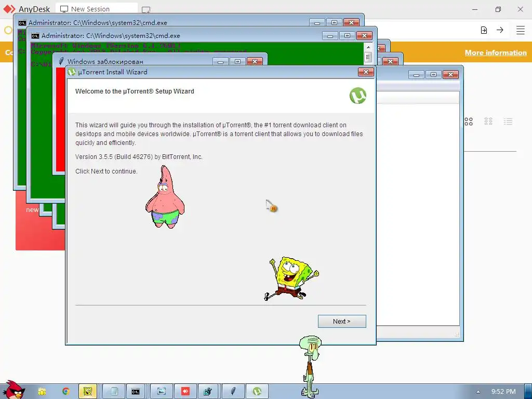Click the Show desktop button at taskbar end
The height and width of the screenshot is (399, 532).
528,391
